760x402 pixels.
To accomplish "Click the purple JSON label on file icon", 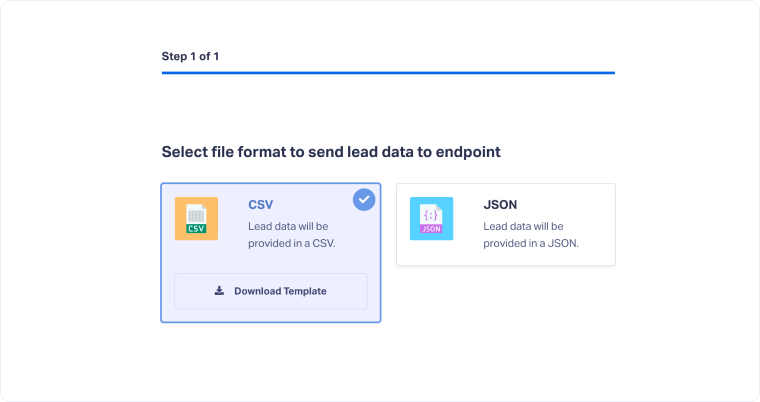I will [431, 228].
